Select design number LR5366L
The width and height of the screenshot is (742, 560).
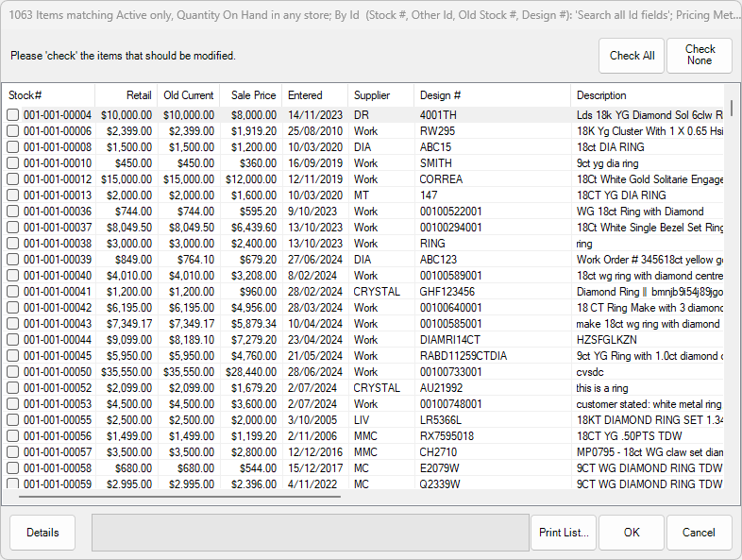(x=441, y=420)
